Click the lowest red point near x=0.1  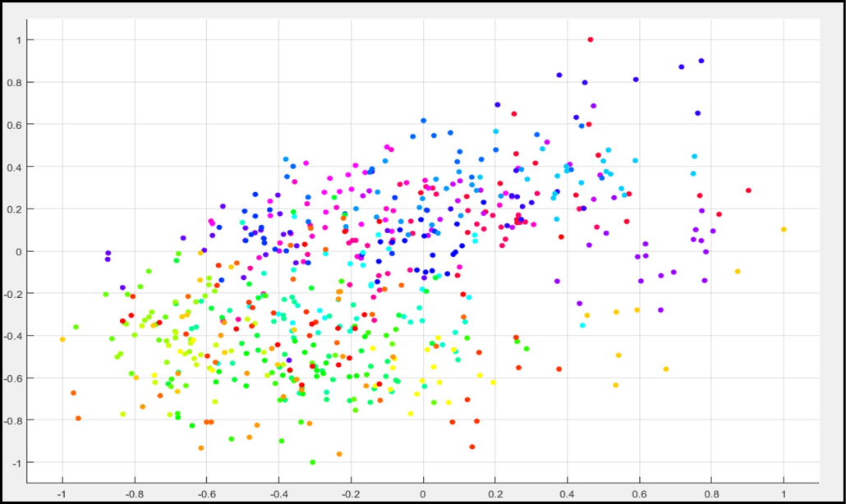pyautogui.click(x=472, y=447)
